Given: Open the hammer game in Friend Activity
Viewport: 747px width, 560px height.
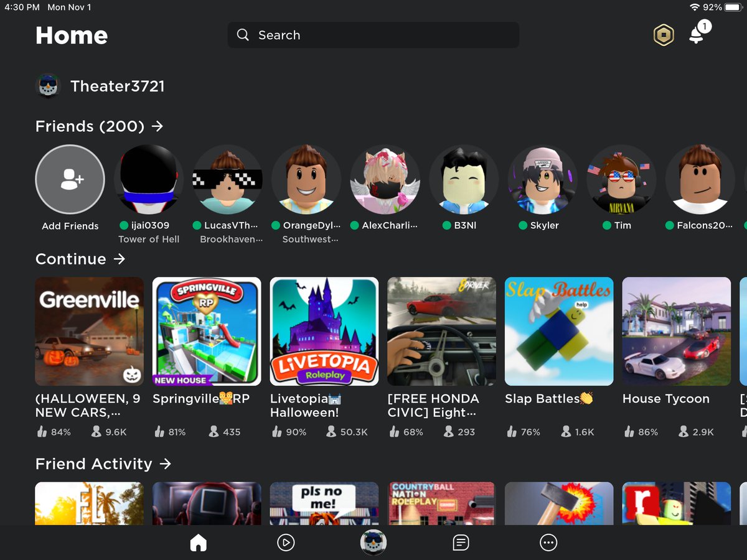Looking at the screenshot, I should [559, 503].
